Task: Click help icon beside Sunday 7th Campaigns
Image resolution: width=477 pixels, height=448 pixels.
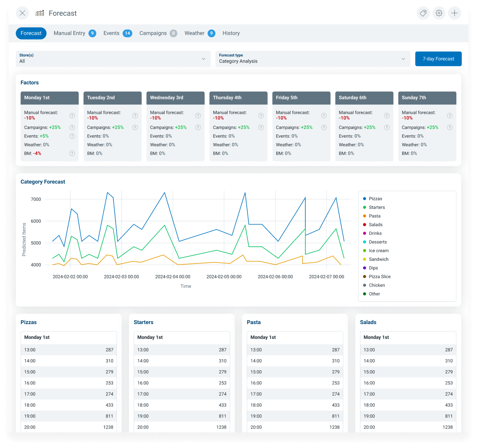Action: (x=450, y=127)
